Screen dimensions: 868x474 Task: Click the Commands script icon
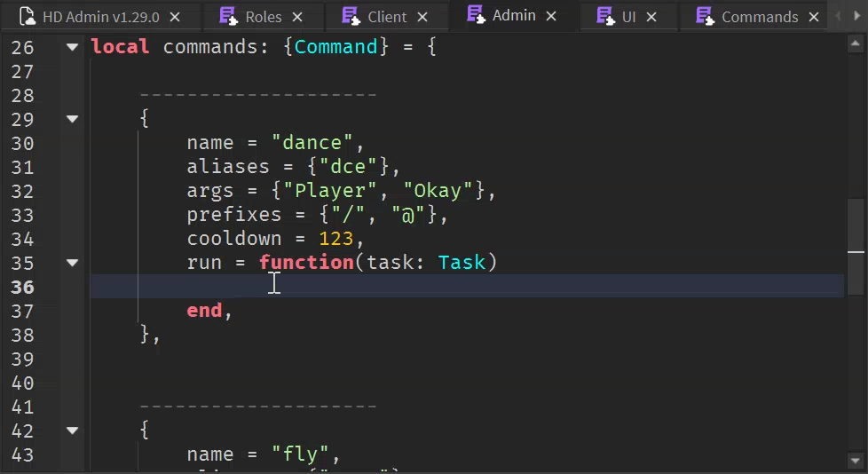(x=705, y=16)
